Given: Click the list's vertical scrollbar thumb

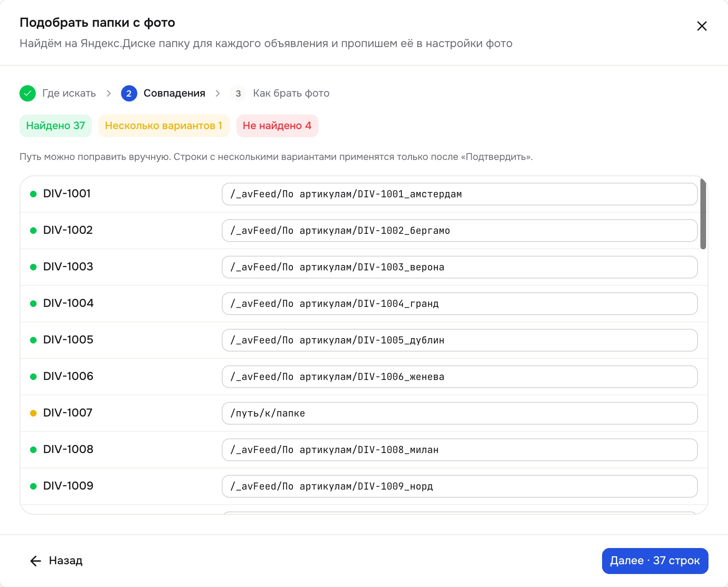Looking at the screenshot, I should click(x=703, y=214).
